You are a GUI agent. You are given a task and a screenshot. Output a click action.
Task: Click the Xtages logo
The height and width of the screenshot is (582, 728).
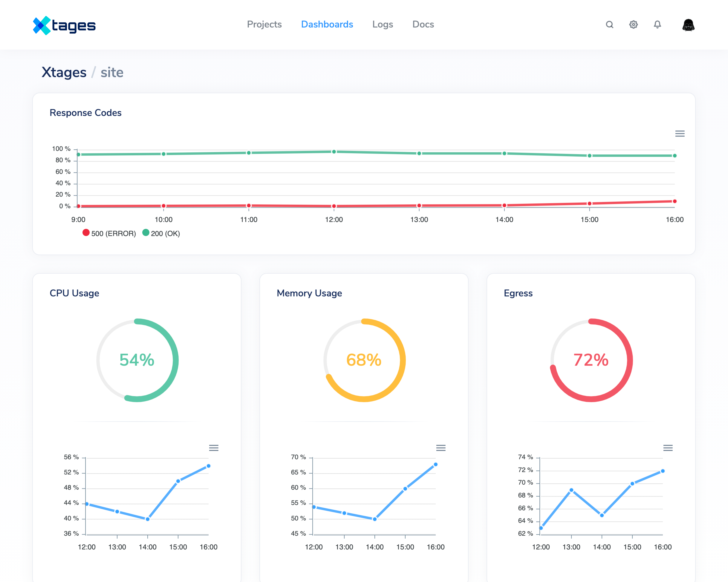click(64, 25)
